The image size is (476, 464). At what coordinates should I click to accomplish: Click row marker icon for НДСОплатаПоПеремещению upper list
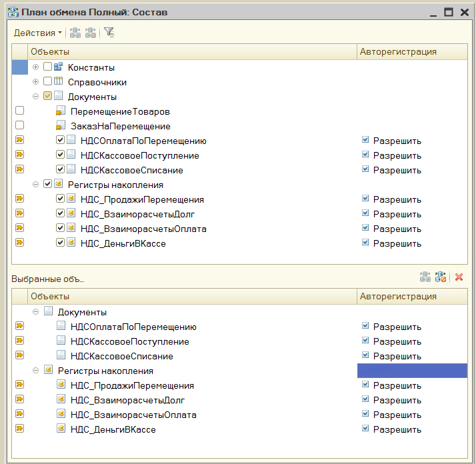pos(20,140)
